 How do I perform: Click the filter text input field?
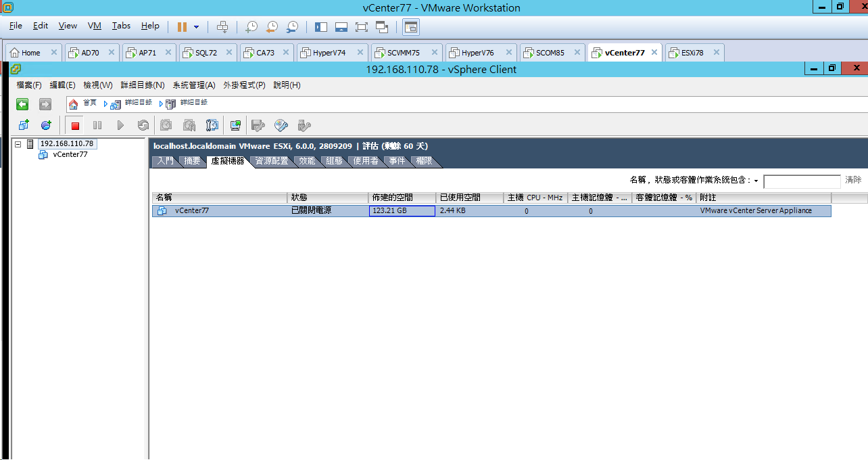click(x=802, y=181)
